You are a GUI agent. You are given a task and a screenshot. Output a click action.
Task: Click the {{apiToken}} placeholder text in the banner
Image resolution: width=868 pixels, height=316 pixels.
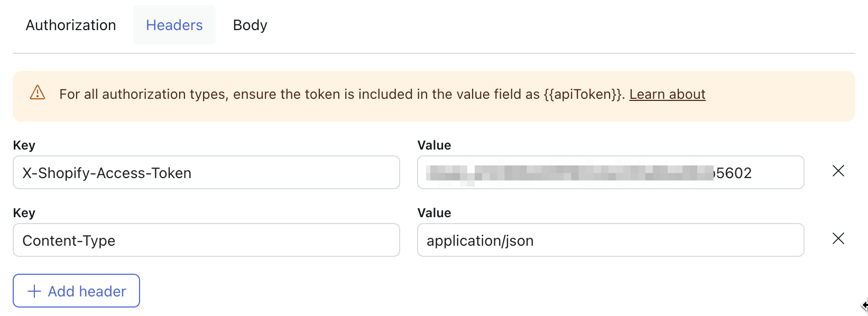click(x=584, y=94)
